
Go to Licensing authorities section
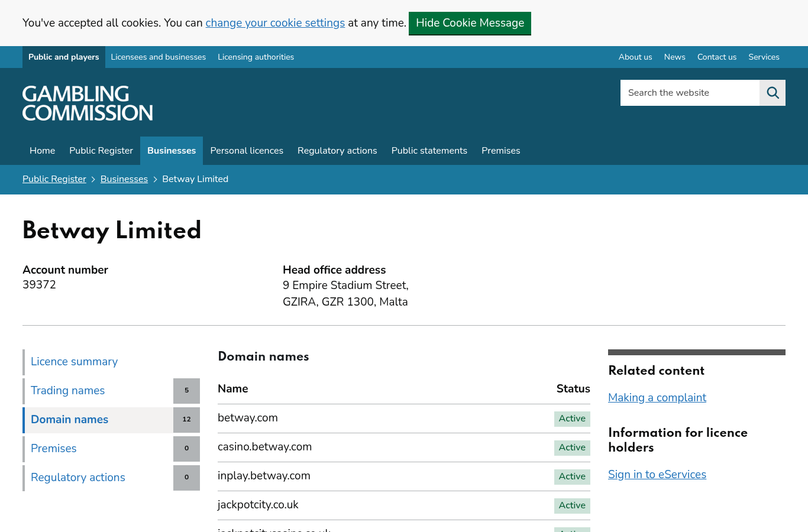[256, 57]
